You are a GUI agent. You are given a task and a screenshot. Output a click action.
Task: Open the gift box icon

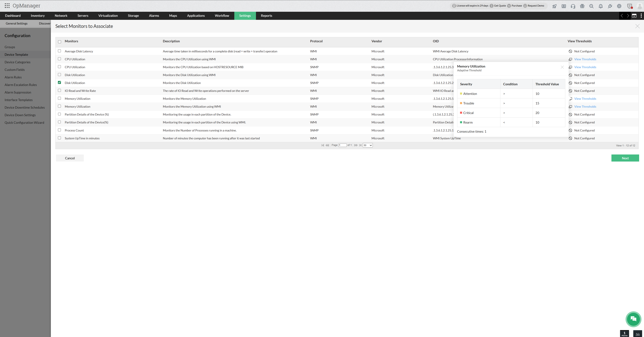pos(582,6)
